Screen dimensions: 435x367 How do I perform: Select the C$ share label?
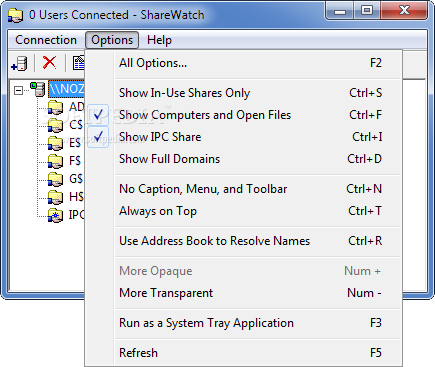pyautogui.click(x=76, y=125)
